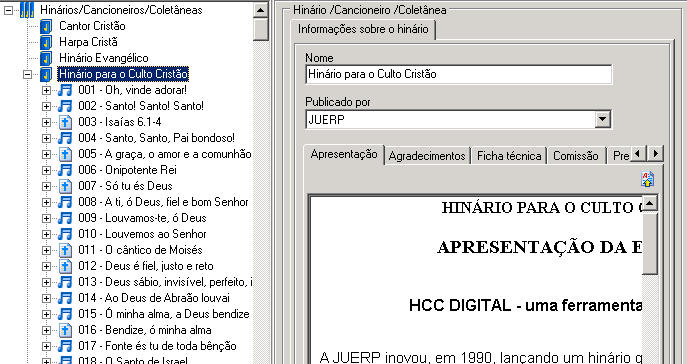Select Hinário Evangélico in the tree
687x364 pixels.
coord(104,58)
